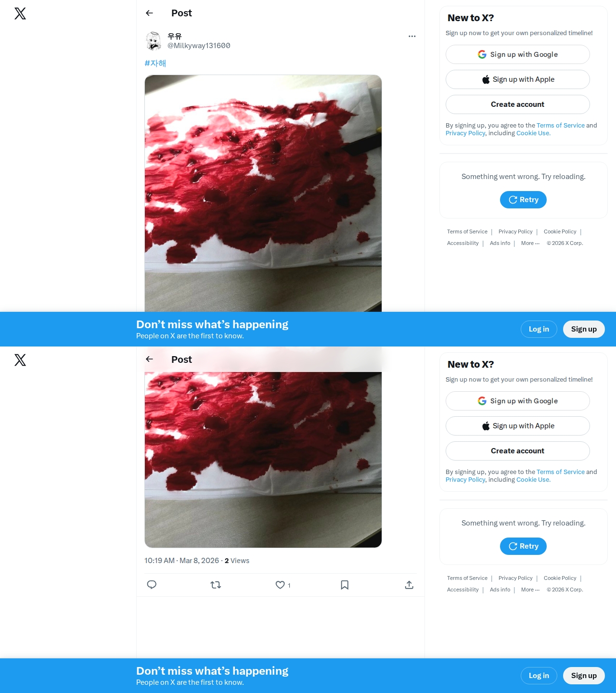Open the #자해 hashtag link

pos(155,63)
